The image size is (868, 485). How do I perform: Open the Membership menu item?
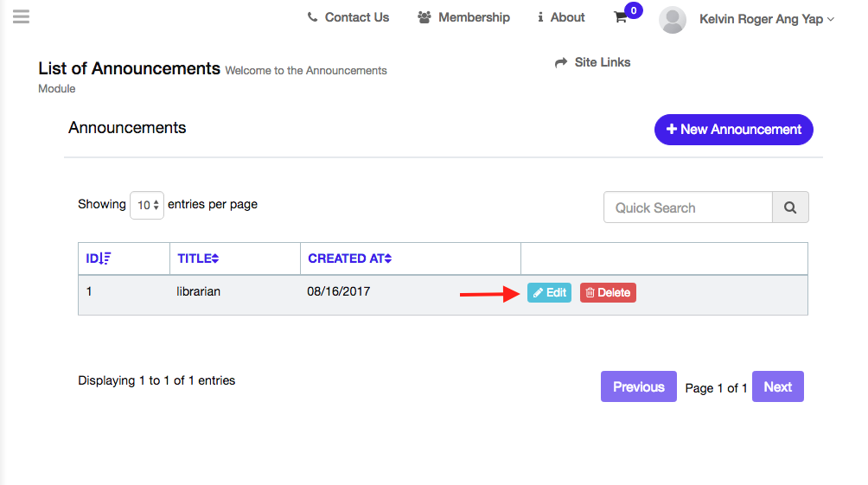(x=463, y=17)
